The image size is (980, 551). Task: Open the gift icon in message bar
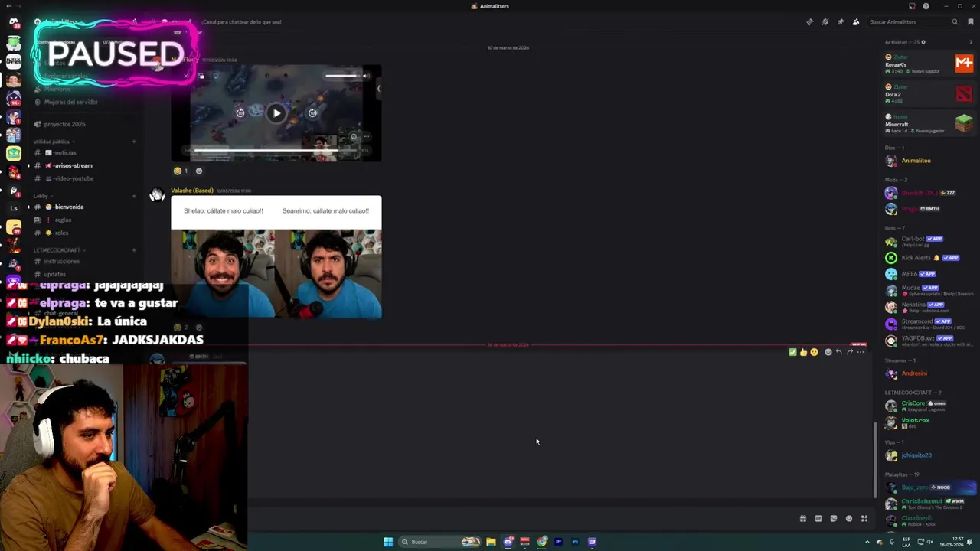[802, 518]
